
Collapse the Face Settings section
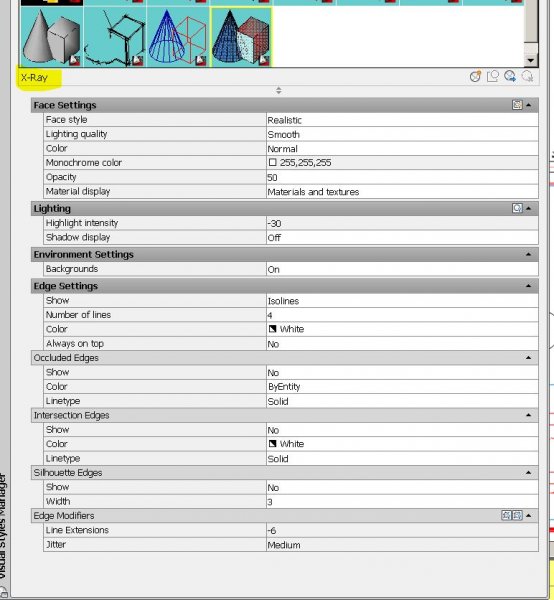[x=529, y=105]
